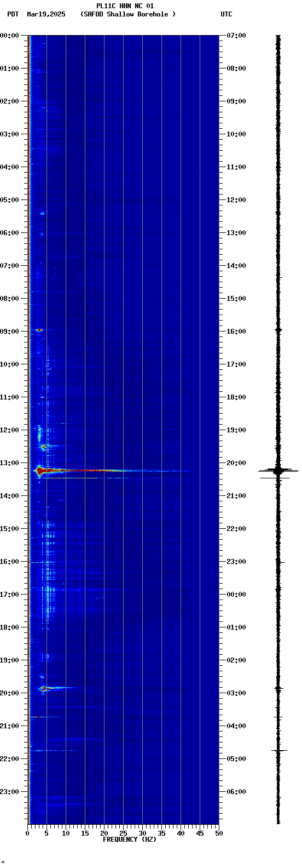Click the 00:00 UTC time label
The height and width of the screenshot is (868, 302).
[x=236, y=595]
